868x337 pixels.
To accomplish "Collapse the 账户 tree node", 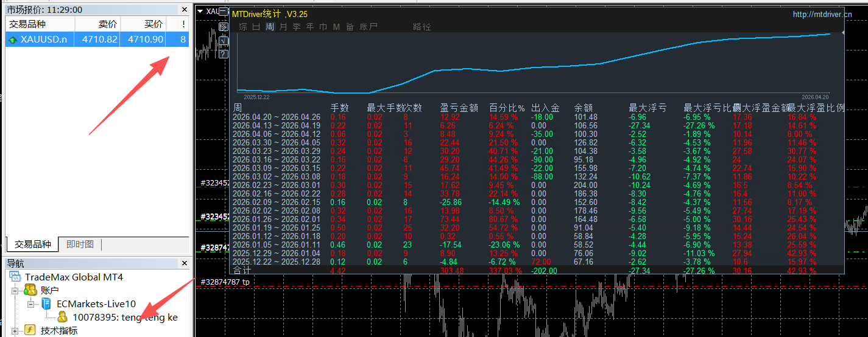I will pos(15,291).
